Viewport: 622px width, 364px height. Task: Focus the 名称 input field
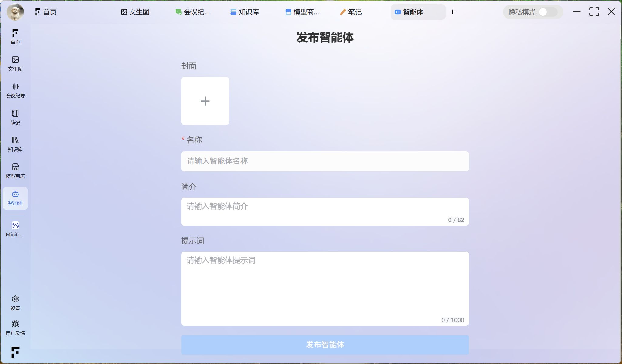325,161
